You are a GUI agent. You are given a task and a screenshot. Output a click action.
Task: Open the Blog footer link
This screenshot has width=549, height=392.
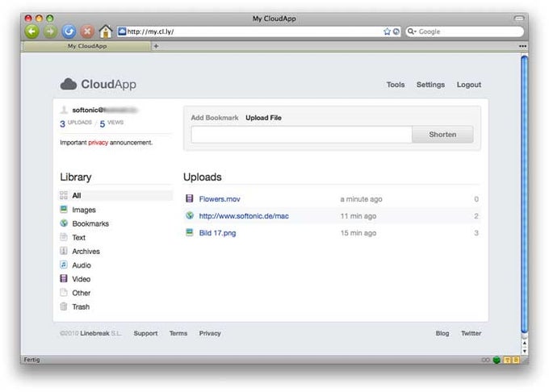click(x=442, y=333)
